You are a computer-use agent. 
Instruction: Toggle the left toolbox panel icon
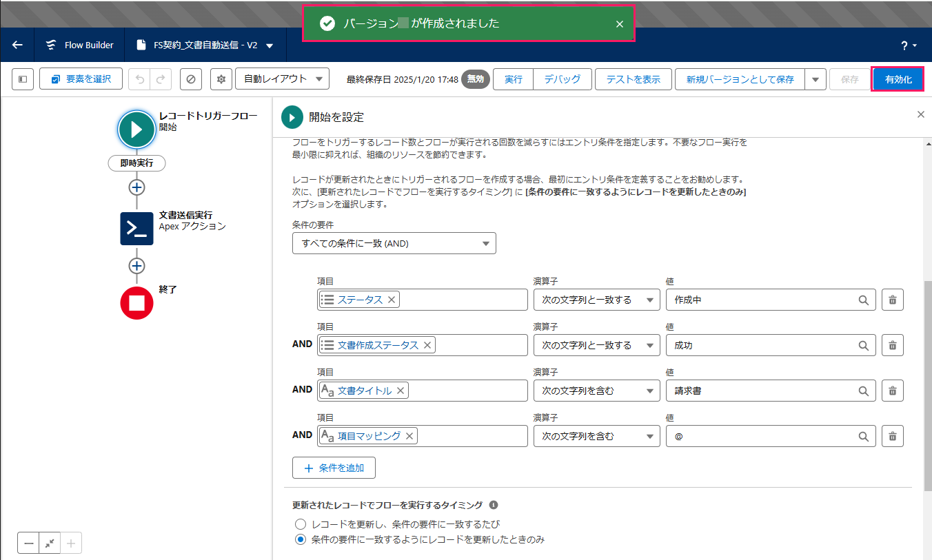(22, 79)
